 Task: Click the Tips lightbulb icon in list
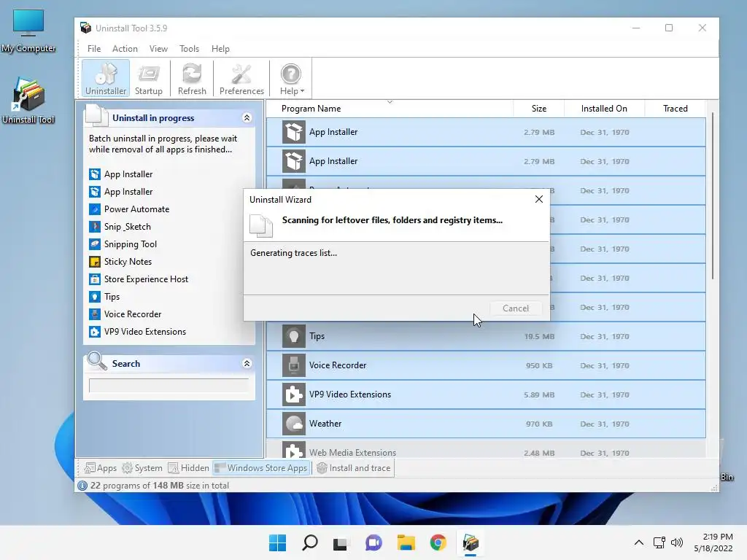pyautogui.click(x=293, y=336)
